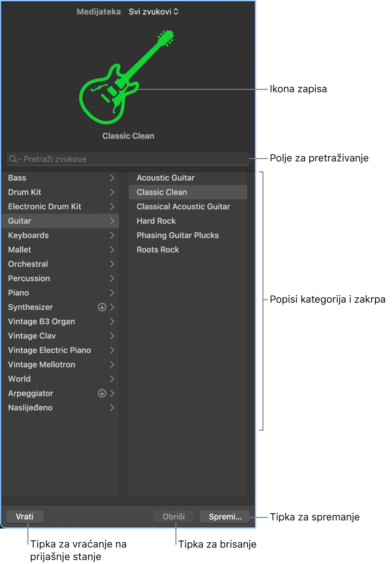392x564 pixels.
Task: Expand the Drum Kit category chevron
Action: tap(112, 192)
